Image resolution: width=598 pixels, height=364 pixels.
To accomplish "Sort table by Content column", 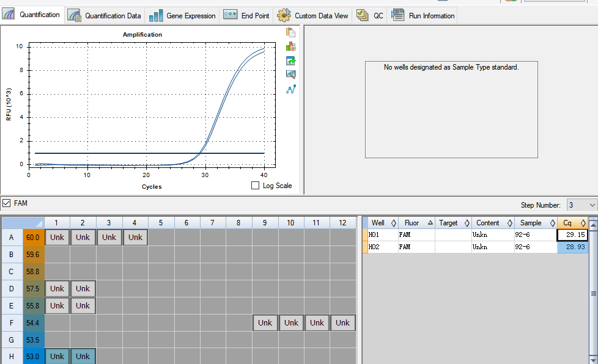I will (493, 223).
